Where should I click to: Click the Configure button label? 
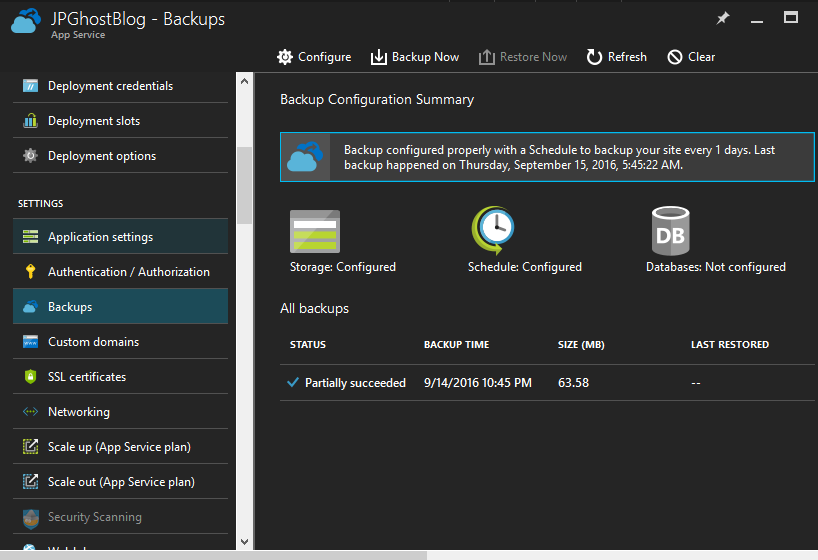(324, 57)
